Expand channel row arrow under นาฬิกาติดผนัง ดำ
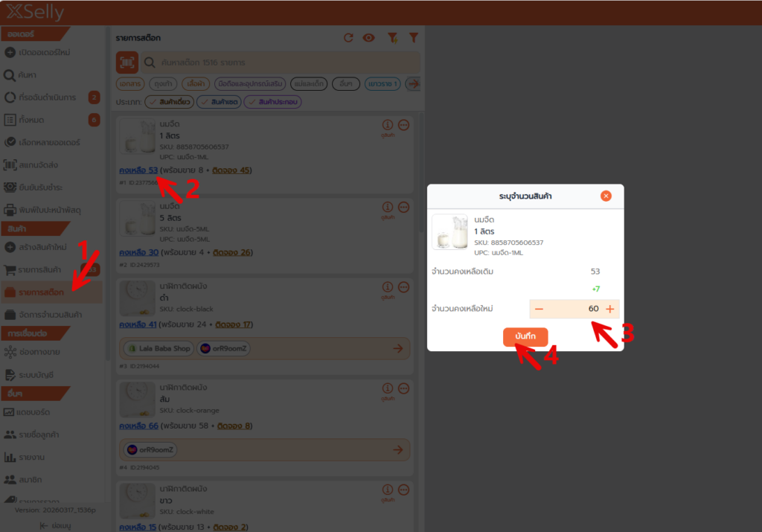Viewport: 762px width, 532px height. coord(398,348)
